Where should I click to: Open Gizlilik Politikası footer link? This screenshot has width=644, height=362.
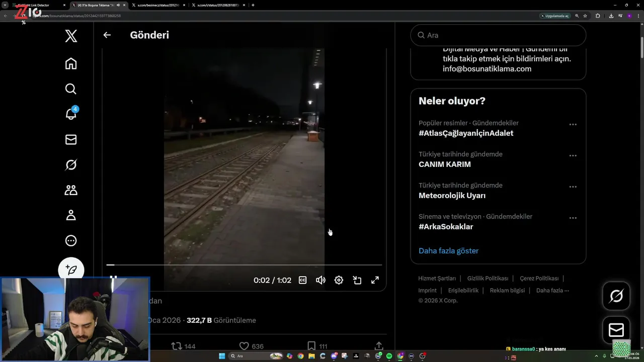click(x=488, y=278)
